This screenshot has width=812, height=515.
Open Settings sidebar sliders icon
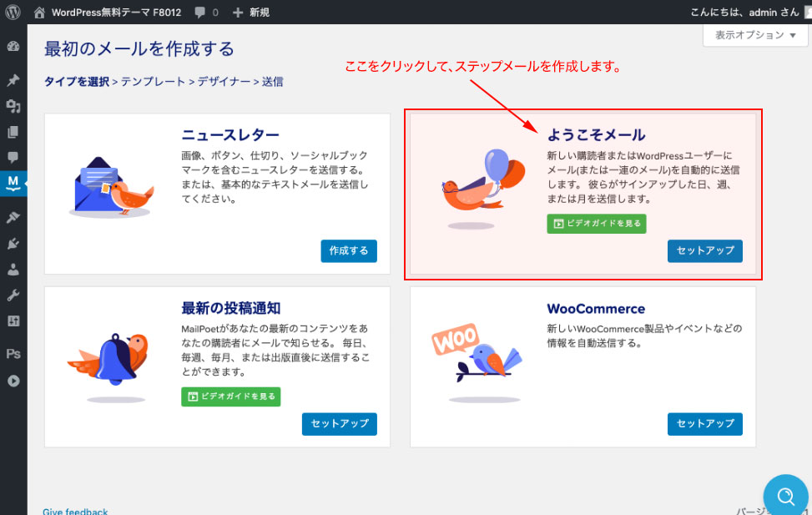(x=13, y=321)
